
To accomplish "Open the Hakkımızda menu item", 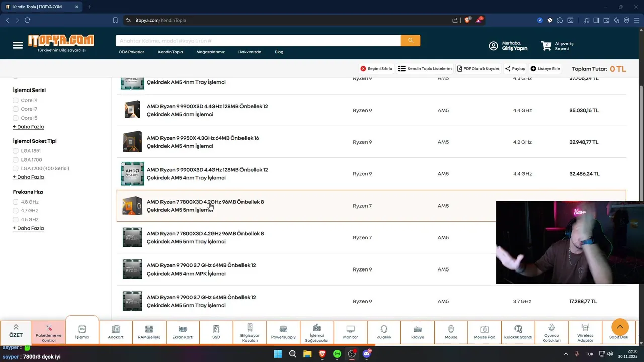I will click(250, 52).
